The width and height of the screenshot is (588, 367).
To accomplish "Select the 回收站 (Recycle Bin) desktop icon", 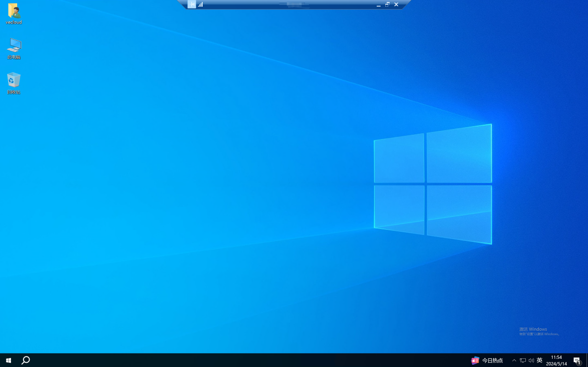I will pos(14,83).
